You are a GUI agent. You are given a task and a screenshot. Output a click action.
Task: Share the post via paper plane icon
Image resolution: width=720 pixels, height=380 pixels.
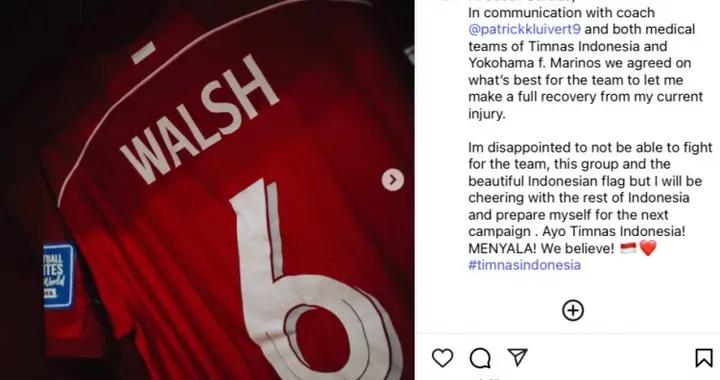[518, 357]
